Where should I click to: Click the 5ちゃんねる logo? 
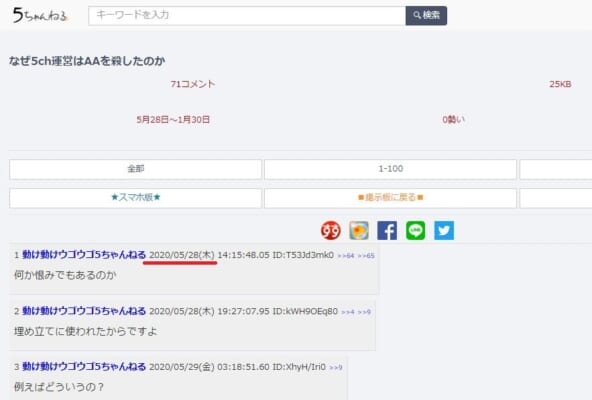(40, 15)
